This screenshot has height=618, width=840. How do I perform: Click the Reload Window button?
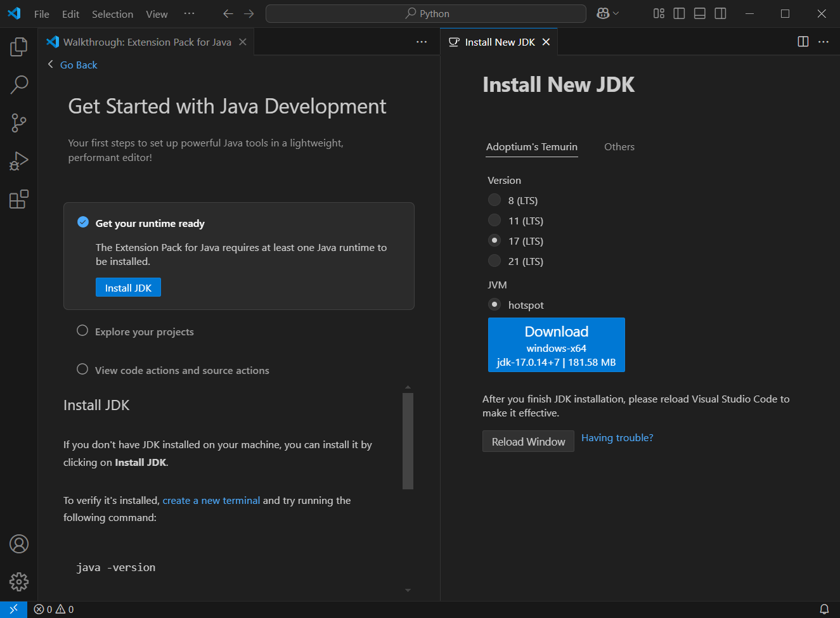[528, 442]
